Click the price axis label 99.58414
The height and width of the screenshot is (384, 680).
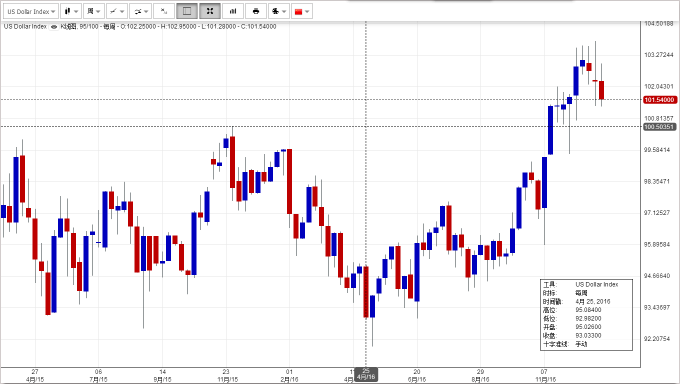658,150
